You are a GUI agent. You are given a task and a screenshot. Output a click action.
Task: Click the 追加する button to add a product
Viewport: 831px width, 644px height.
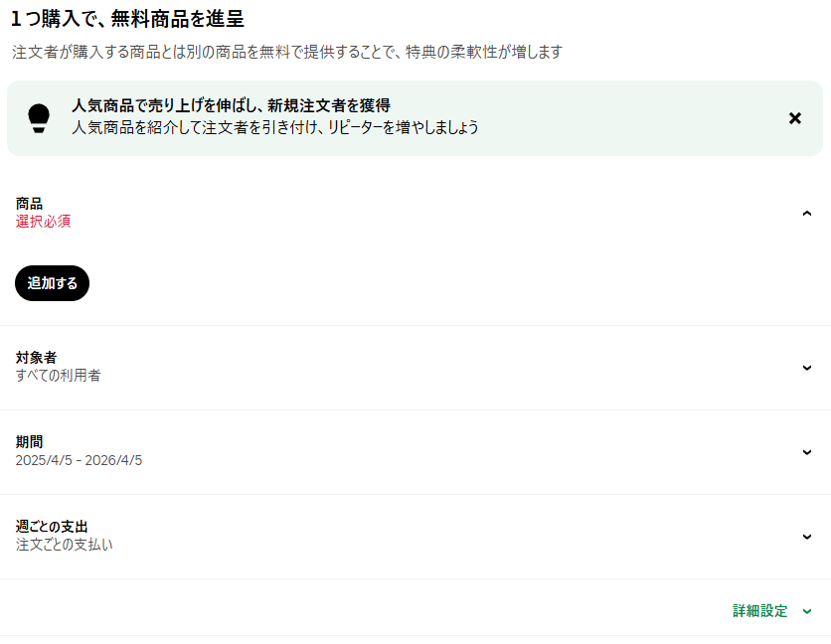[52, 283]
